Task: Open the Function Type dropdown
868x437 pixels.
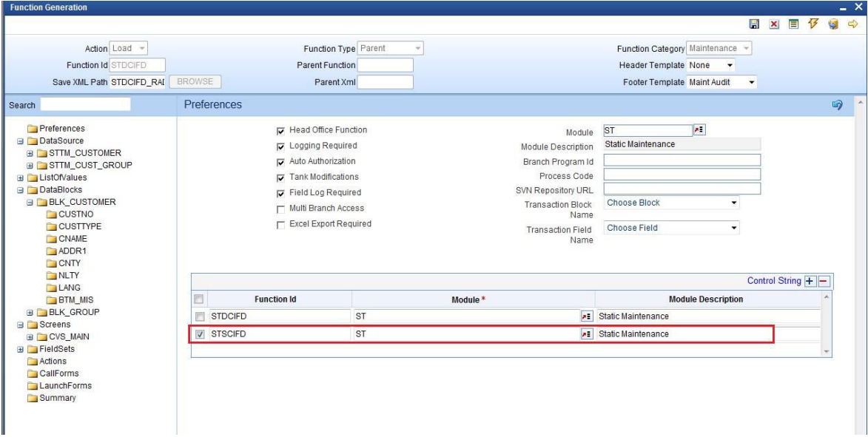Action: click(x=390, y=48)
